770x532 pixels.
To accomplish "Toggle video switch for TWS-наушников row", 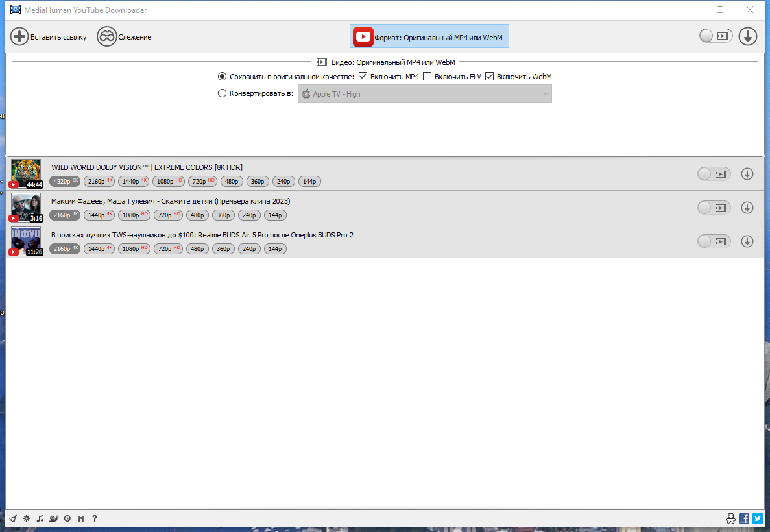I will point(714,241).
